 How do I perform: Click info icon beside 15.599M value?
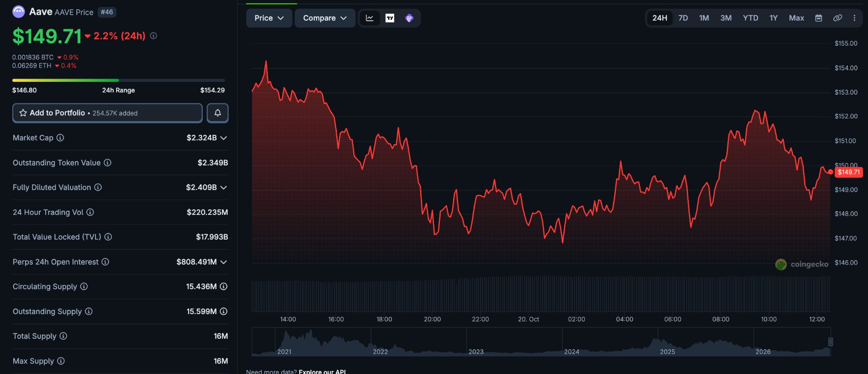(x=223, y=311)
